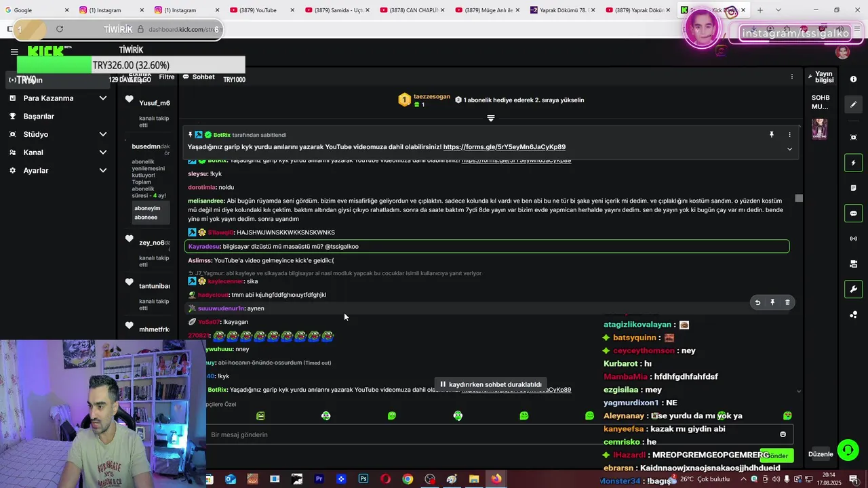Image resolution: width=868 pixels, height=488 pixels.
Task: Open the green headset support button
Action: pyautogui.click(x=847, y=450)
